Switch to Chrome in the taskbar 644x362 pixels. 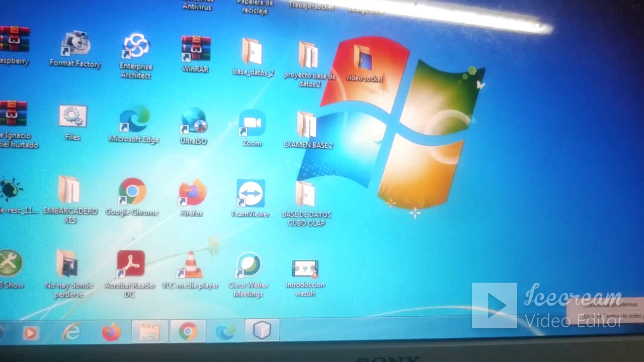tap(188, 331)
